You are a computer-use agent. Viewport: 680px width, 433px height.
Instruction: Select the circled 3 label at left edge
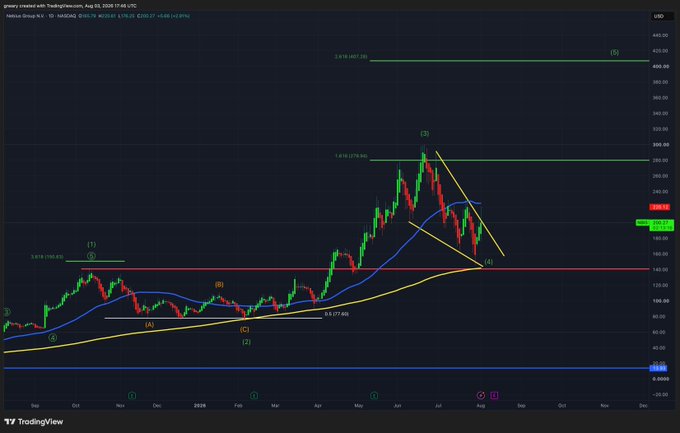coord(6,312)
